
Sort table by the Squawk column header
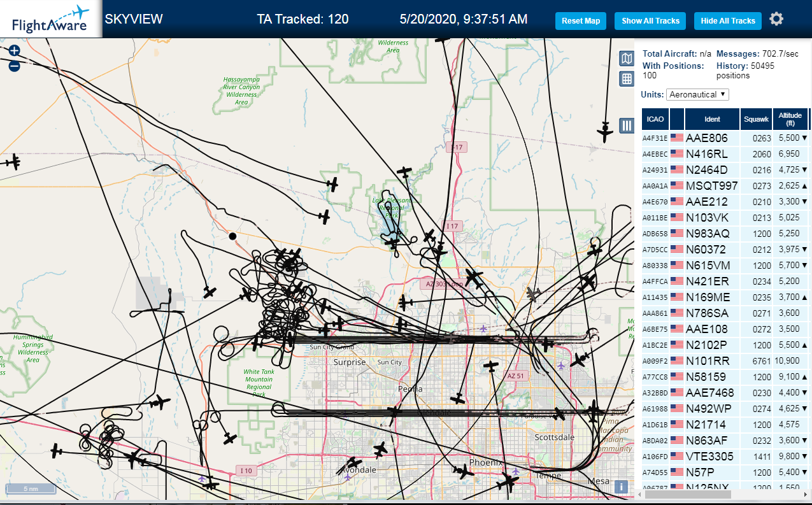point(756,119)
